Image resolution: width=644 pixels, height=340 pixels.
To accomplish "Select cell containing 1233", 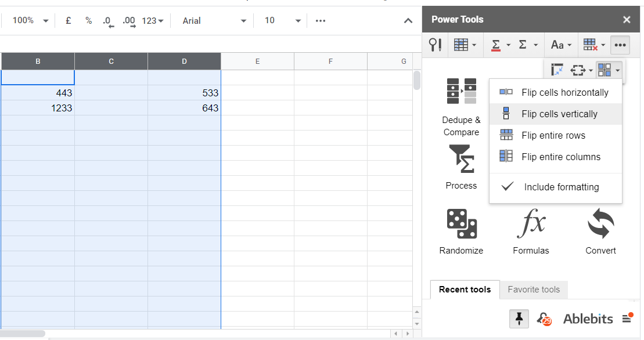I will 38,108.
